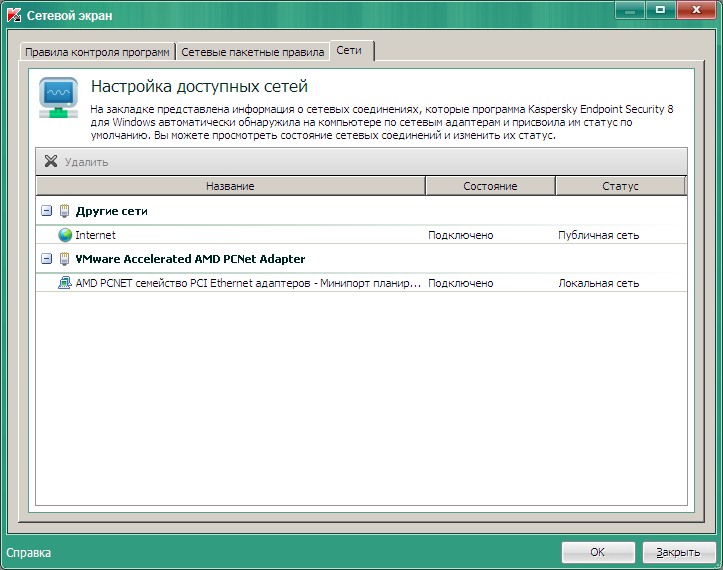Confirm with the OK button
Image resolution: width=723 pixels, height=570 pixels.
(x=598, y=552)
